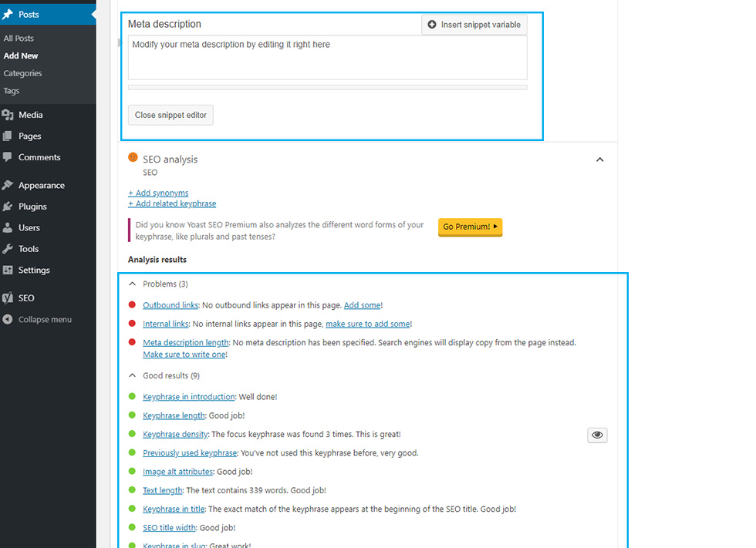
Task: Collapse the Good results (9) list
Action: point(133,375)
